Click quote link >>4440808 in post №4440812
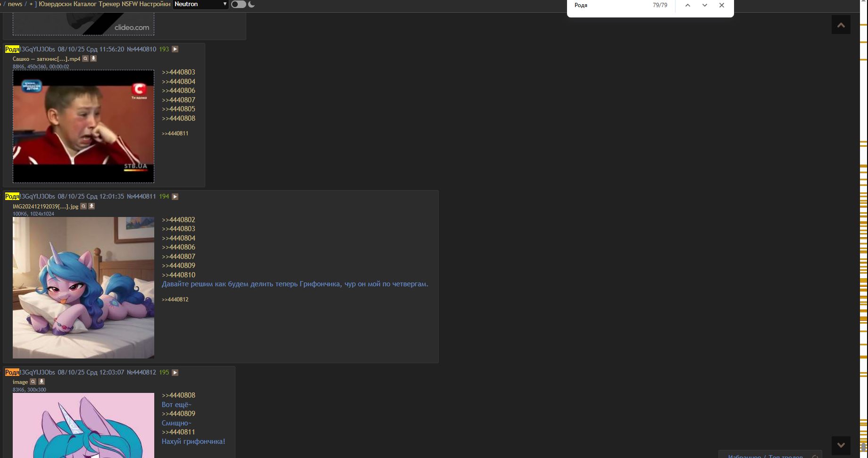Screen dimensions: 868x458 point(178,395)
